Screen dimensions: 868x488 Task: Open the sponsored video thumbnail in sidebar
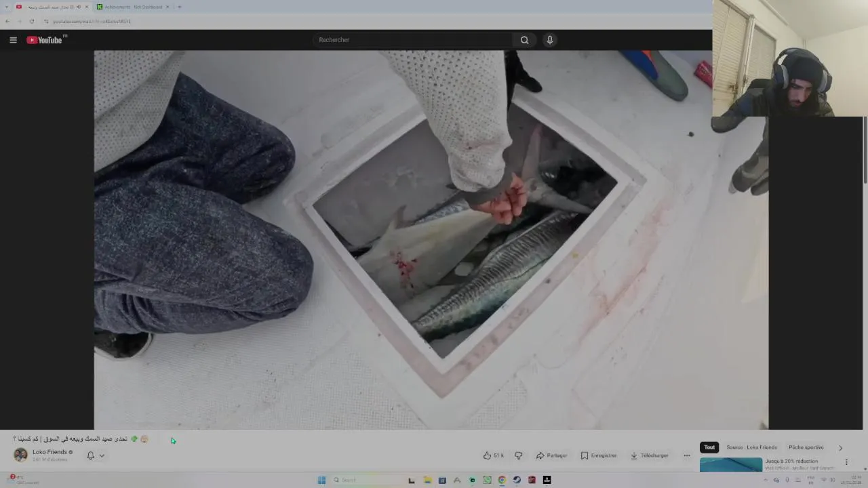coord(731,465)
